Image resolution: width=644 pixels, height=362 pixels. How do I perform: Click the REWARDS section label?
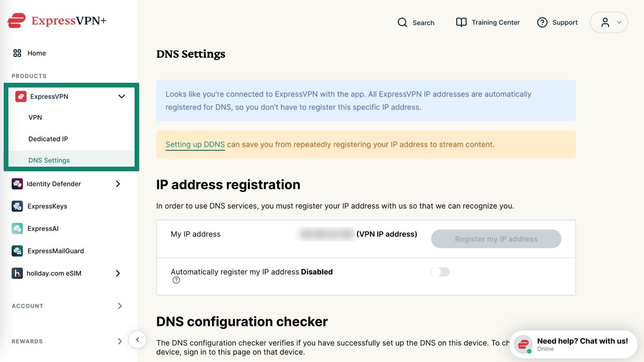pyautogui.click(x=27, y=342)
